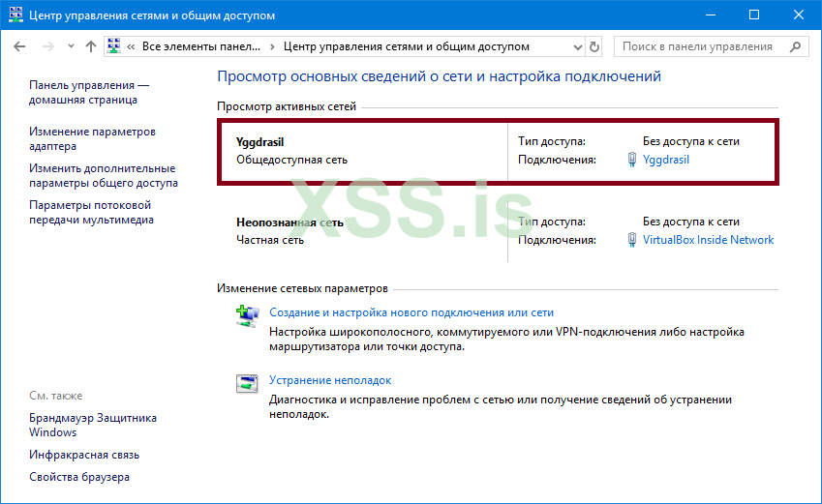The width and height of the screenshot is (822, 504).
Task: Click the forward navigation arrow
Action: coord(47,46)
